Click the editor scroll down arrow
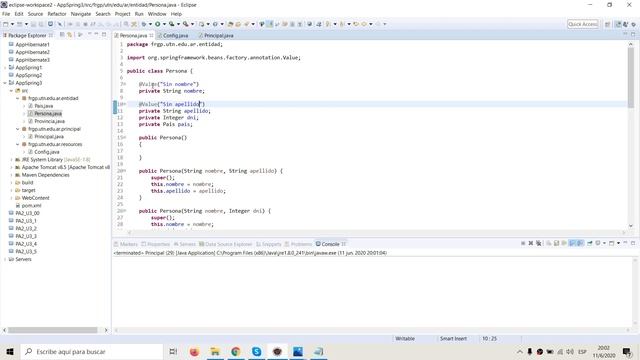 tap(631, 226)
